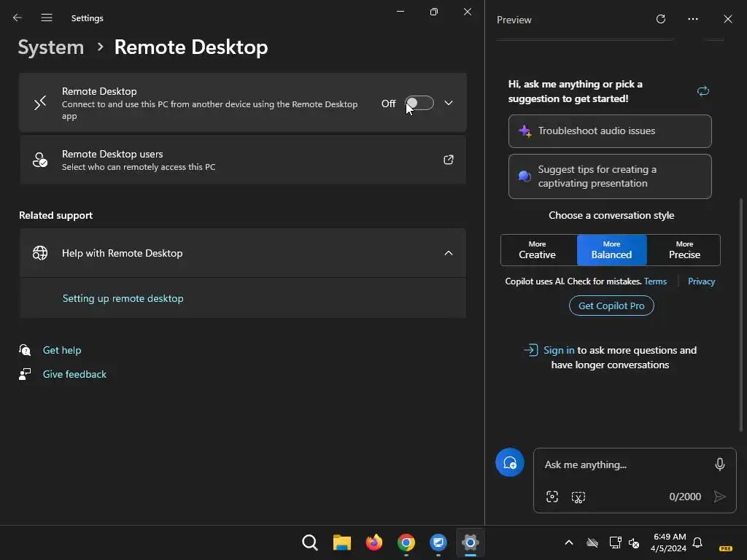Open the Remote Desktop app on the taskbar

438,542
